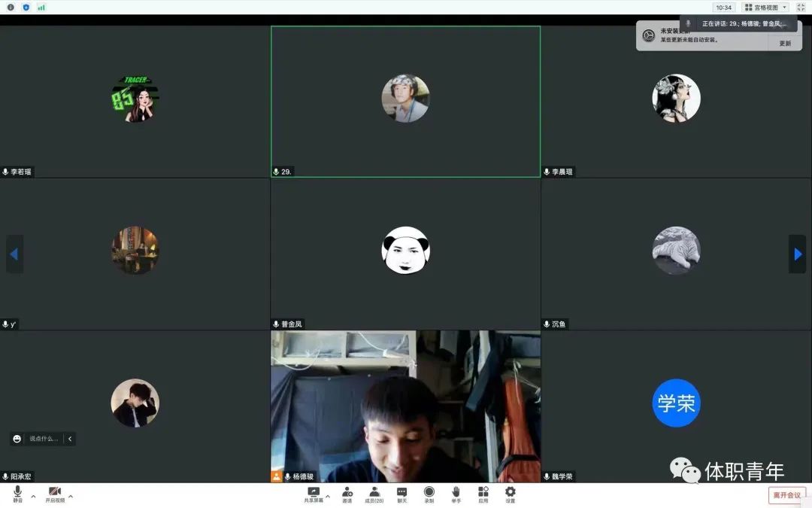Select 杨德骏's video tile
The image size is (812, 508).
(x=405, y=406)
